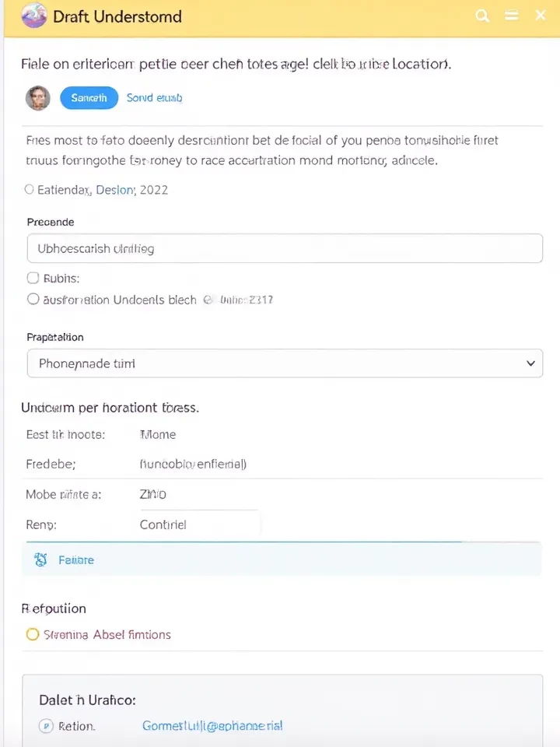The width and height of the screenshot is (560, 747).
Task: Click the Gormestlulji@ephamenial email link
Action: [212, 726]
